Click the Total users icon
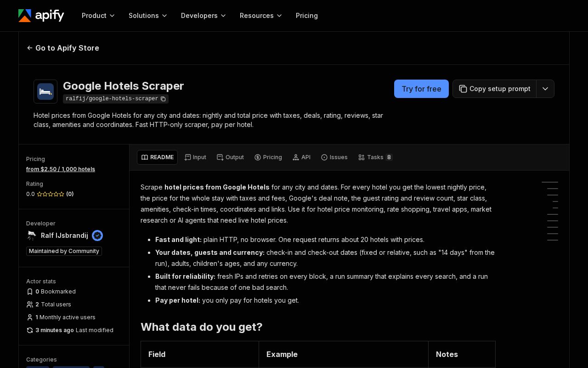The width and height of the screenshot is (588, 368). pos(30,305)
